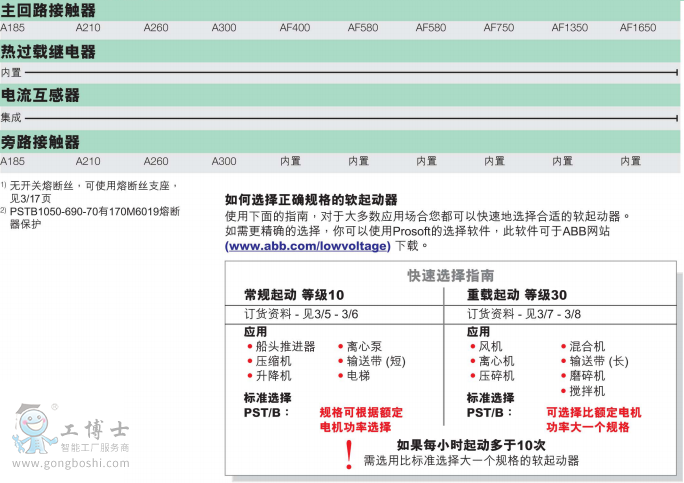684x483 pixels.
Task: Select the 重载起动 等级30 column heading
Action: click(x=517, y=294)
